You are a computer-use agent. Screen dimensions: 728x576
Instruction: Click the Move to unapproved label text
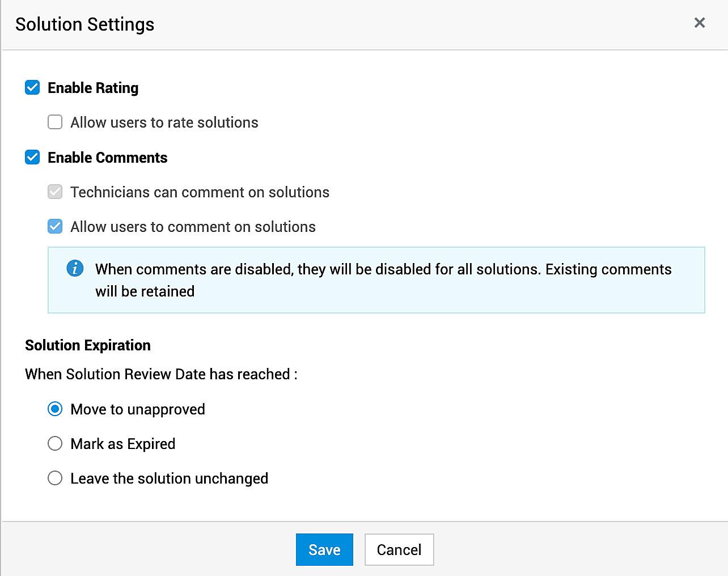coord(138,409)
